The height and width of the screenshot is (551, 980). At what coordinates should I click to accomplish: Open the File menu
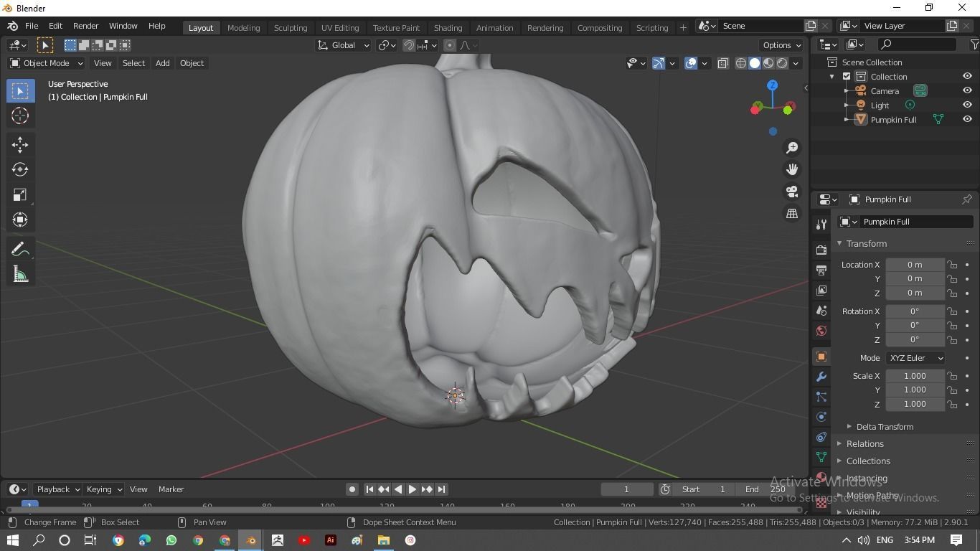coord(32,26)
